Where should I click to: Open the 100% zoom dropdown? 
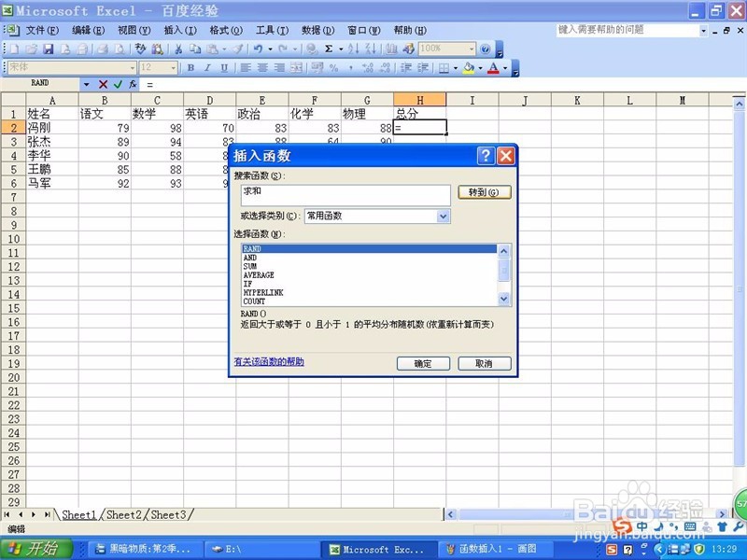472,49
